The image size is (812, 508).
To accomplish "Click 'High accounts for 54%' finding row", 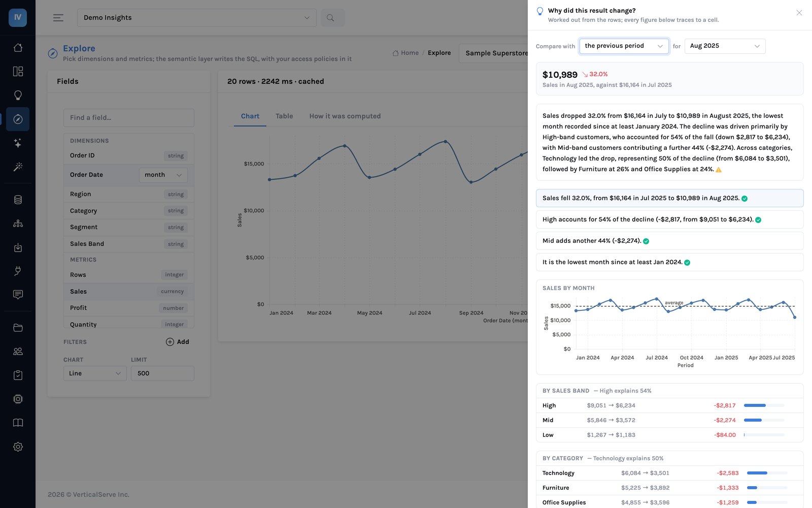I will click(x=670, y=219).
